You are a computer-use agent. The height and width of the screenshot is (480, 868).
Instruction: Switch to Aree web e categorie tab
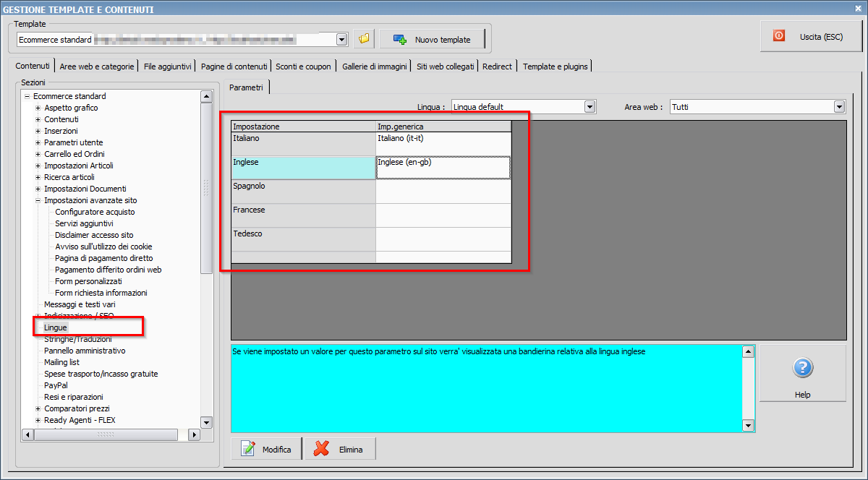[97, 66]
